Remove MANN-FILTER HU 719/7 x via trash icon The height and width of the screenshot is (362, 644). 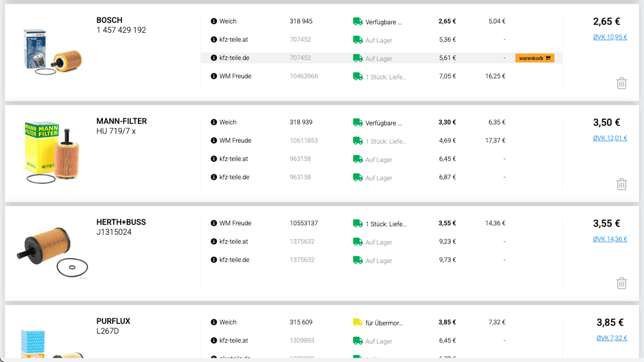coord(621,184)
